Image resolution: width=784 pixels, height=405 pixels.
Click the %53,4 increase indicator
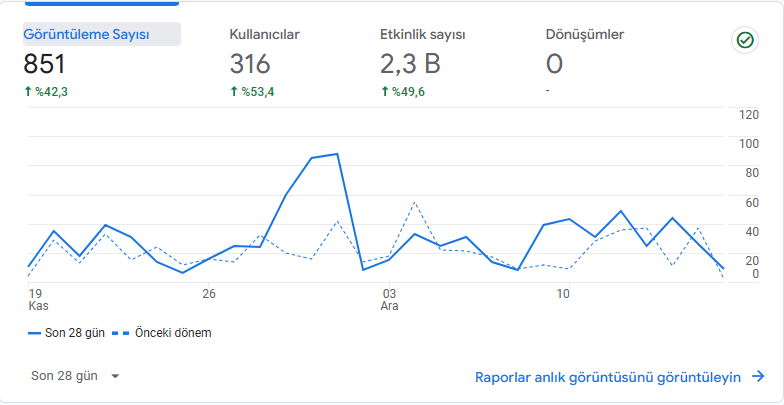(252, 92)
